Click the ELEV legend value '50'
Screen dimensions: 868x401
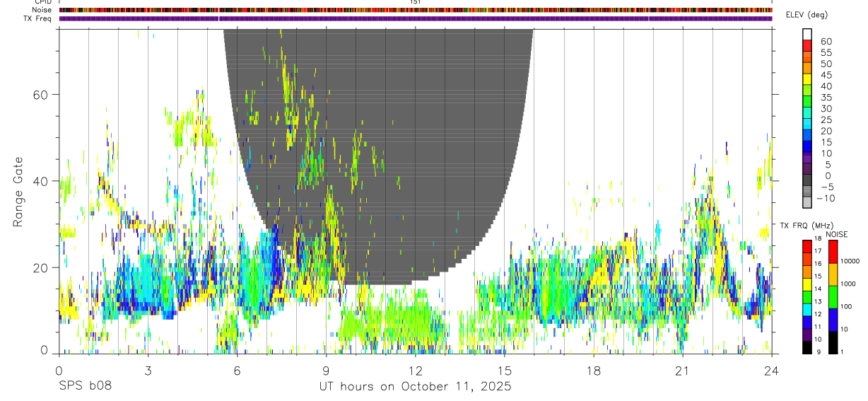tap(826, 64)
